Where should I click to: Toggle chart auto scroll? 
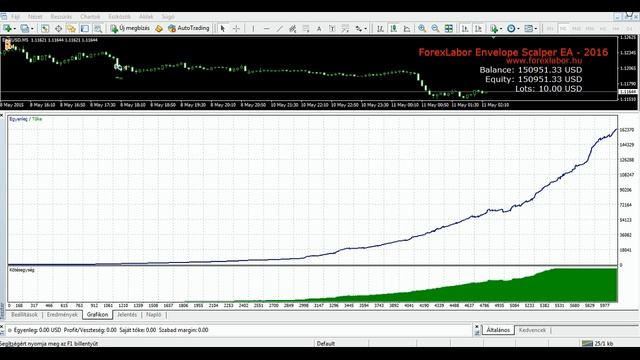coord(465,28)
